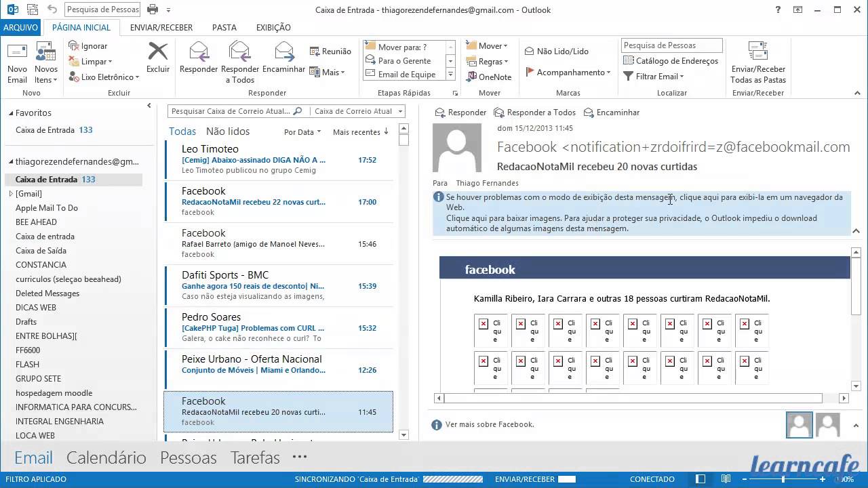868x488 pixels.
Task: Click Encaminhar in reading pane
Action: (x=612, y=113)
